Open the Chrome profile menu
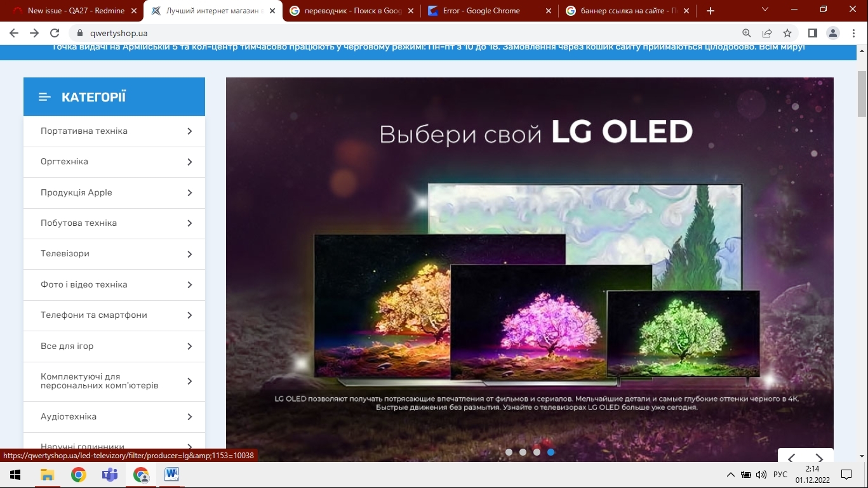 [832, 33]
